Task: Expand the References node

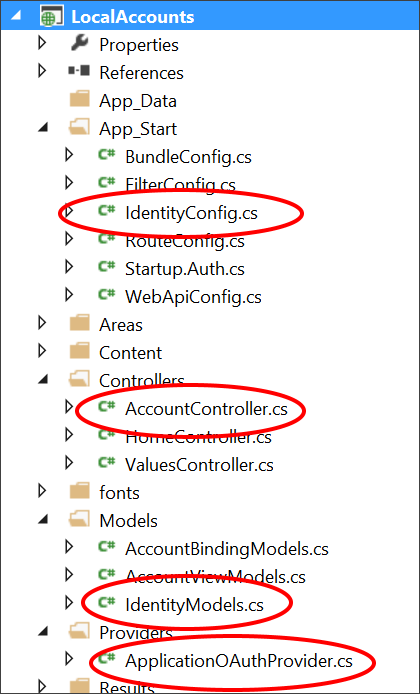Action: click(x=42, y=71)
